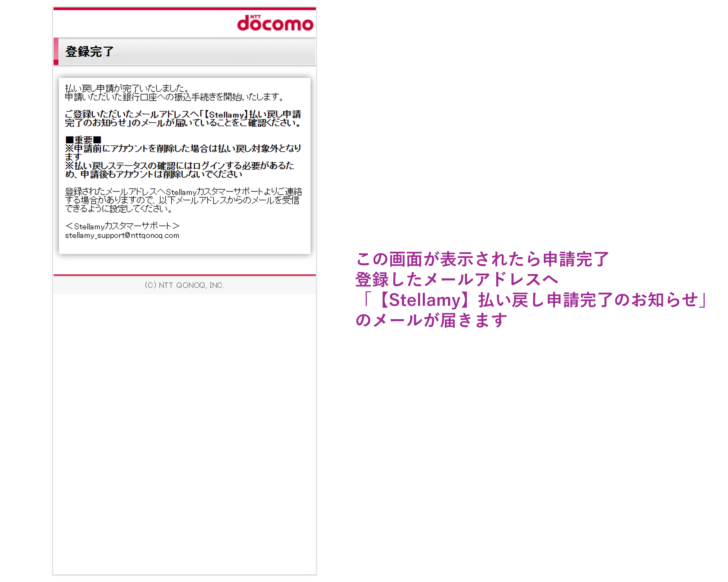Image resolution: width=728 pixels, height=582 pixels.
Task: Click the ■重要■ label
Action: point(83,140)
